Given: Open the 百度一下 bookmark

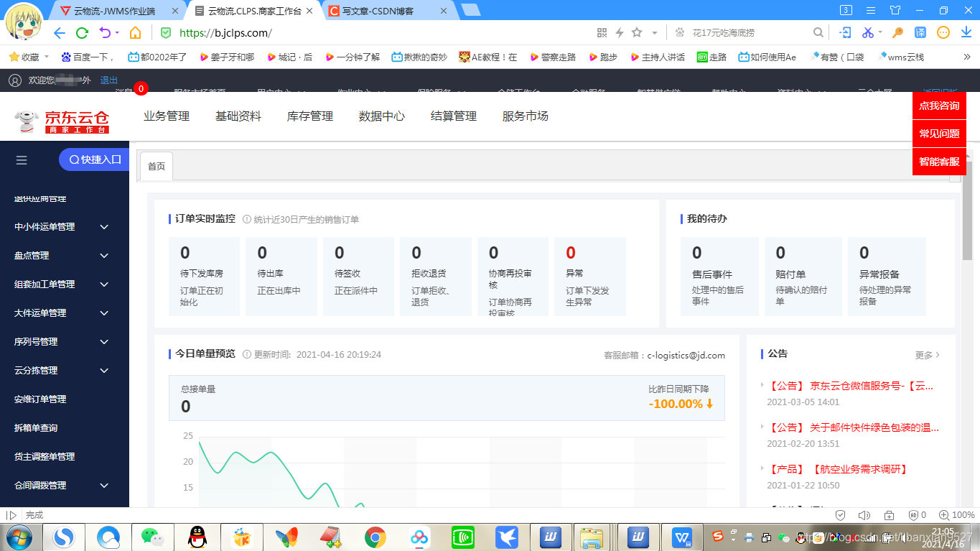Looking at the screenshot, I should (x=88, y=57).
